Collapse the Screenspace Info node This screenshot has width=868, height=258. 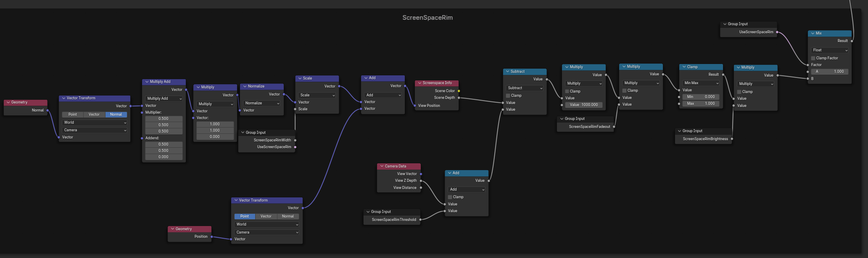point(419,83)
